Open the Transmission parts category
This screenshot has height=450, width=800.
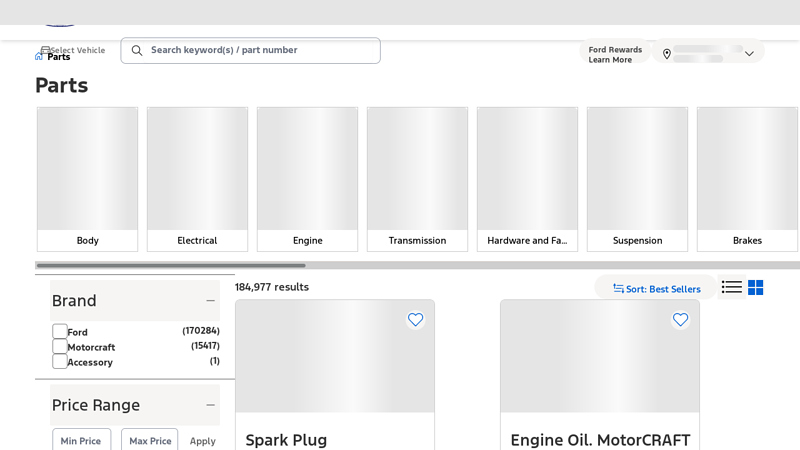tap(417, 179)
